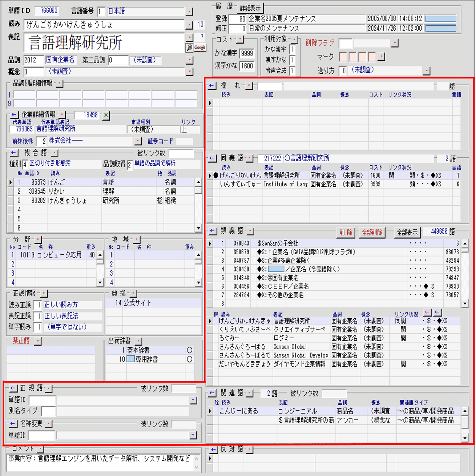
Task: Click scroll-down arrow of 複合語 list
Action: (x=198, y=228)
